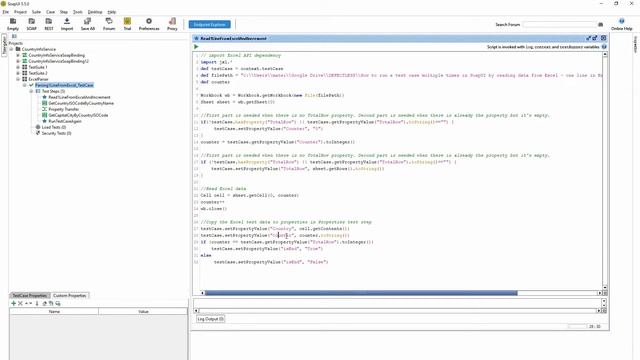Click the Name column header
This screenshot has height=360, width=640.
[54, 311]
